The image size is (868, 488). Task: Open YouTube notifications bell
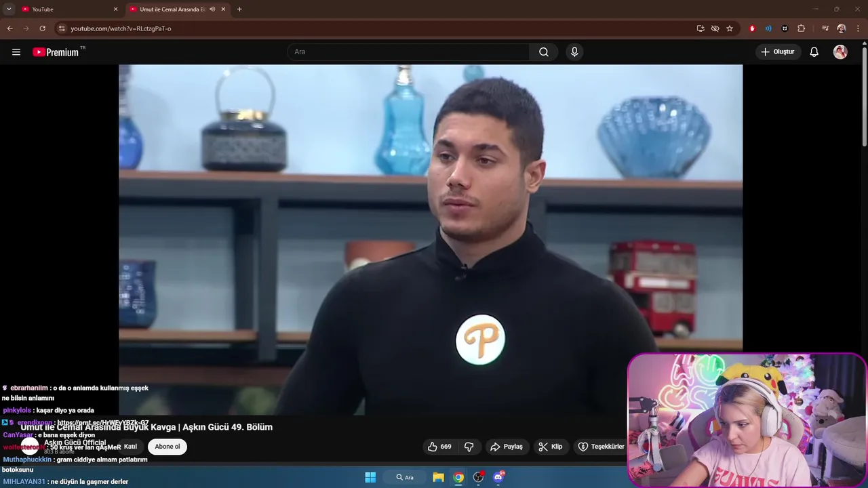[x=814, y=52]
